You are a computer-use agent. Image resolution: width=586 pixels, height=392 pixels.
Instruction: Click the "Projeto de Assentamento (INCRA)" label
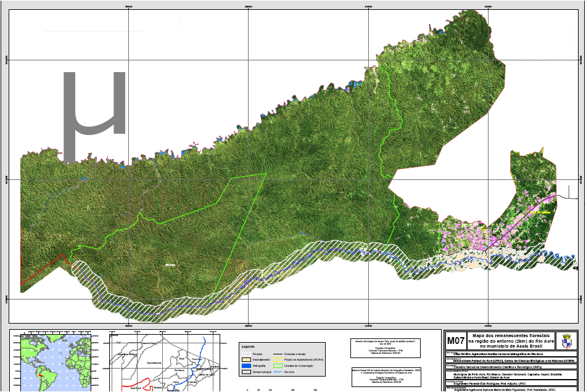(303, 360)
